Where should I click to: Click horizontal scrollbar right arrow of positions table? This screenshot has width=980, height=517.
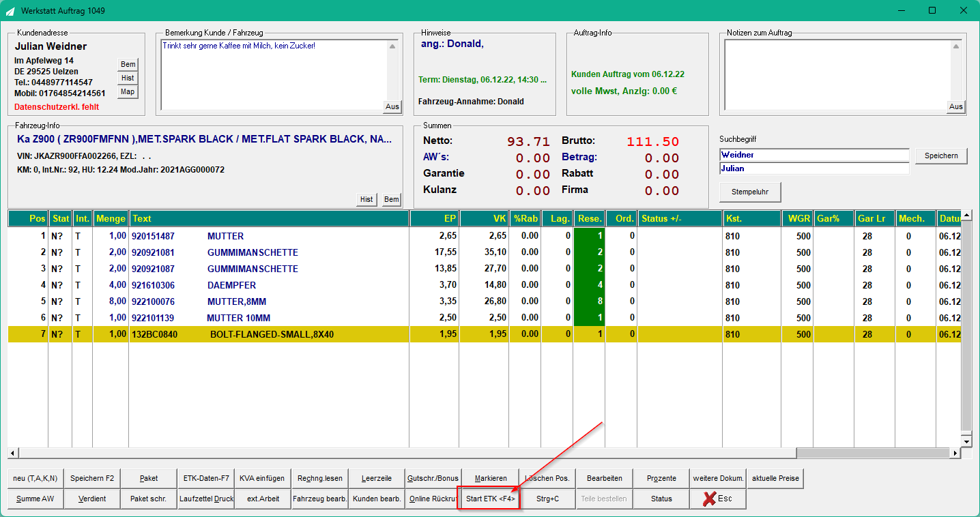(955, 454)
